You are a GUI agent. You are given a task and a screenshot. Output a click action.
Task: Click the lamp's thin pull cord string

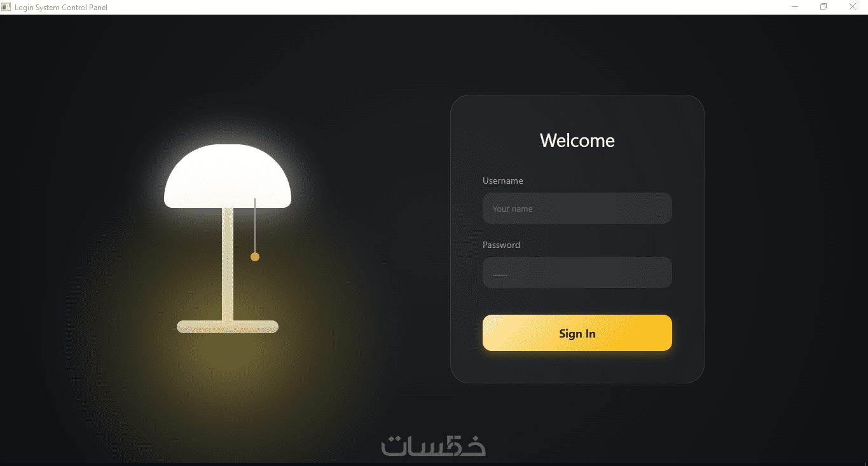[255, 225]
